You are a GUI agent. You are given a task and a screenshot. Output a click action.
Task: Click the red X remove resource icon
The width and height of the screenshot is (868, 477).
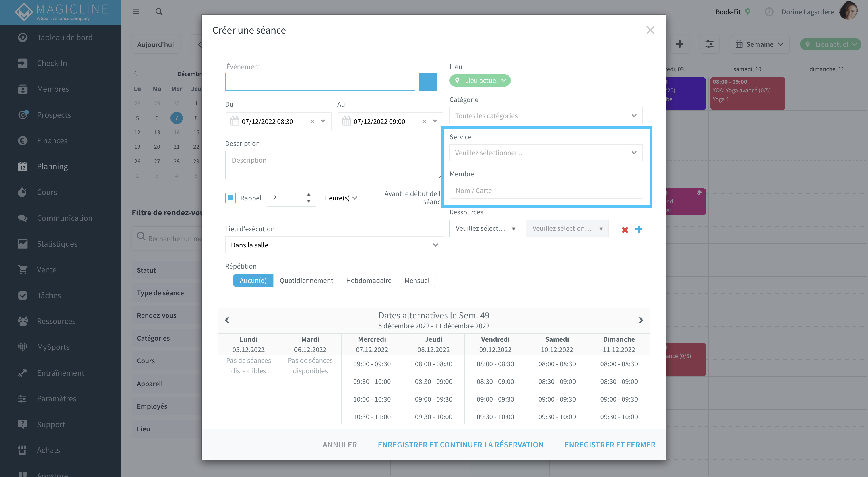(625, 230)
